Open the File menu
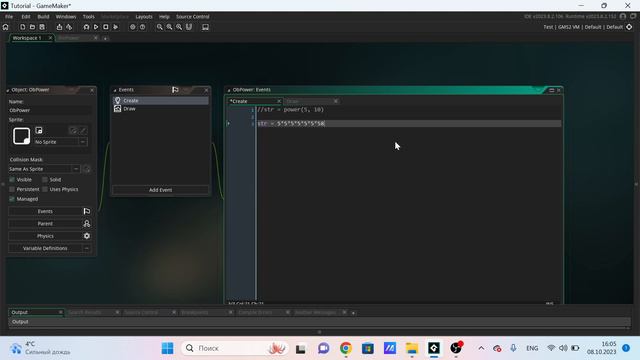Image resolution: width=640 pixels, height=360 pixels. coord(9,17)
